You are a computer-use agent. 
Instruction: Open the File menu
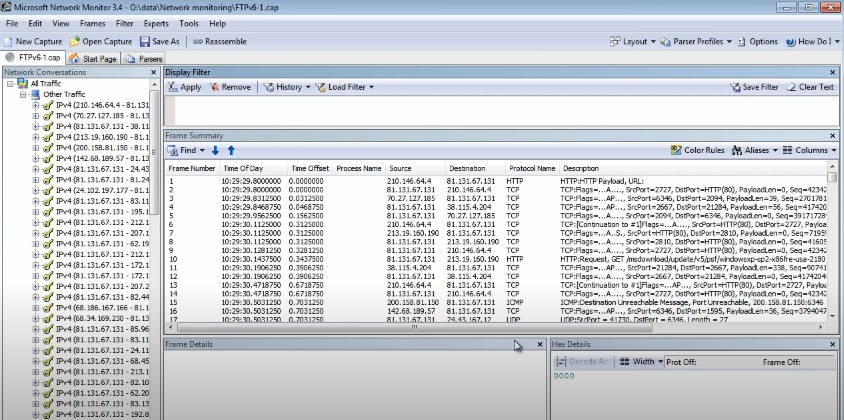(12, 24)
